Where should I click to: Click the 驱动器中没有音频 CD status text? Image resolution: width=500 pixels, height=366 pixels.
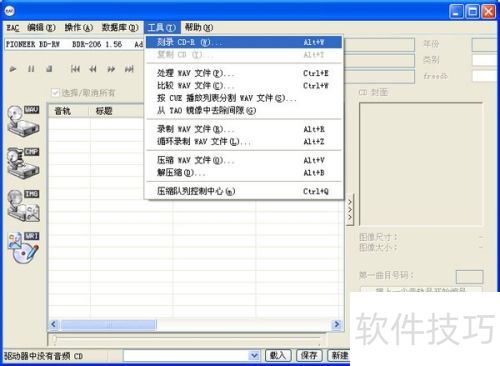(x=44, y=356)
